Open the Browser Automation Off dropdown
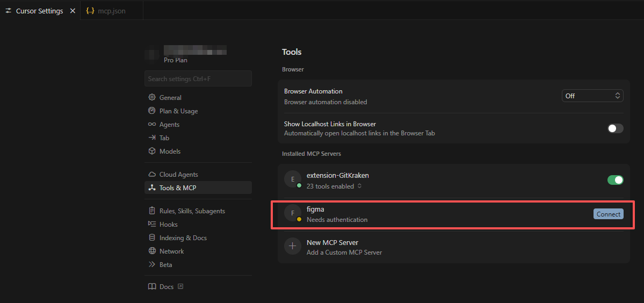Image resolution: width=644 pixels, height=303 pixels. pyautogui.click(x=592, y=96)
